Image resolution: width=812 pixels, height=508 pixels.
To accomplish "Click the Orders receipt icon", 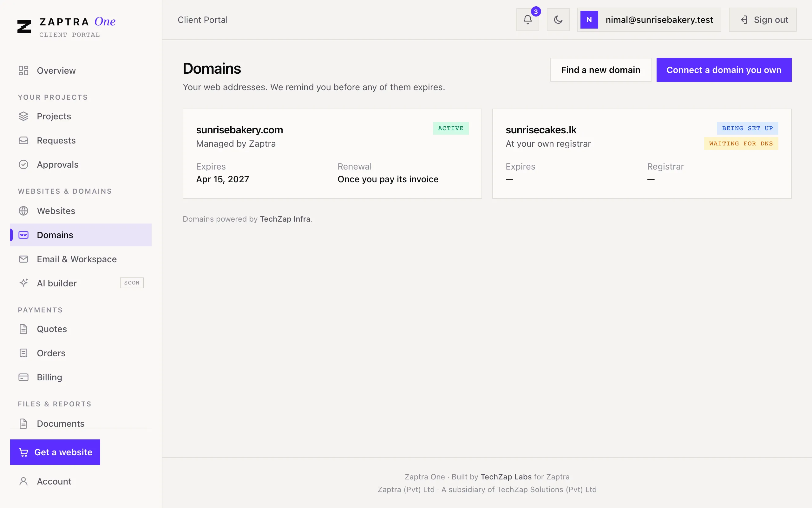I will coord(23,353).
